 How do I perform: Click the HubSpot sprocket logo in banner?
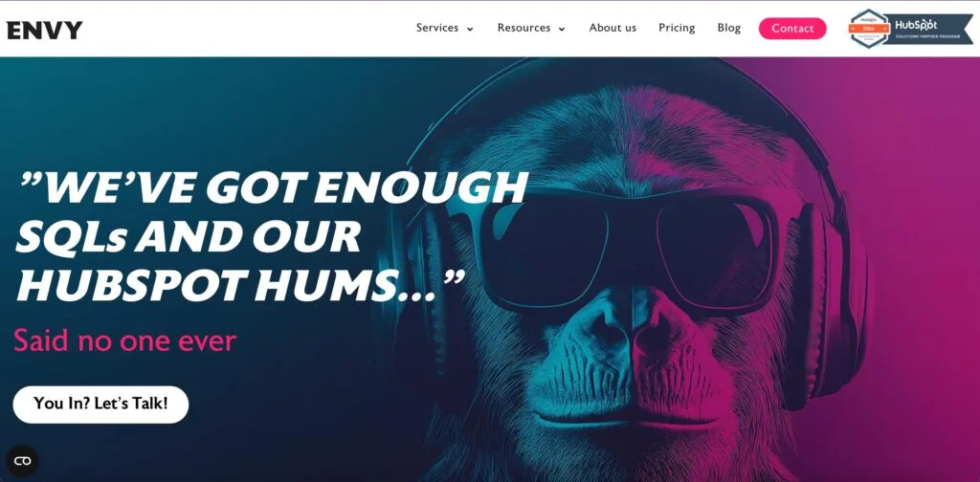click(x=927, y=26)
